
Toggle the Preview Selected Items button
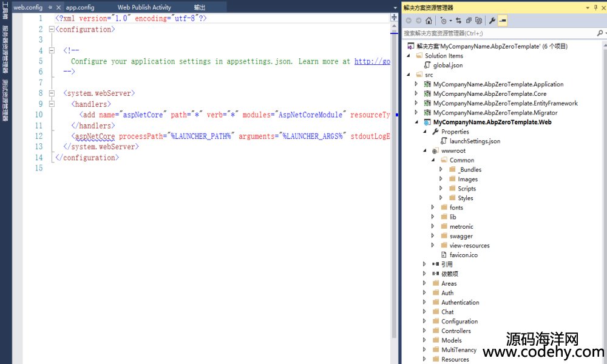503,21
